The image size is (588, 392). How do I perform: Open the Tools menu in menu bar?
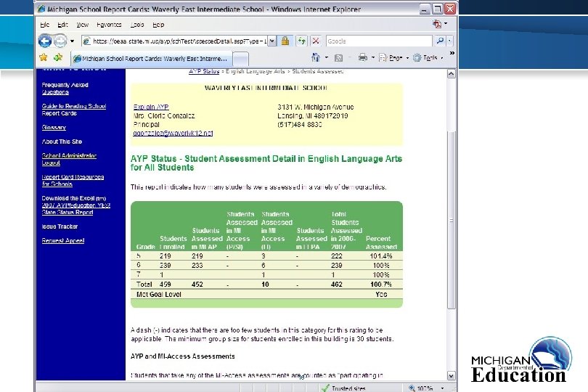pyautogui.click(x=137, y=25)
